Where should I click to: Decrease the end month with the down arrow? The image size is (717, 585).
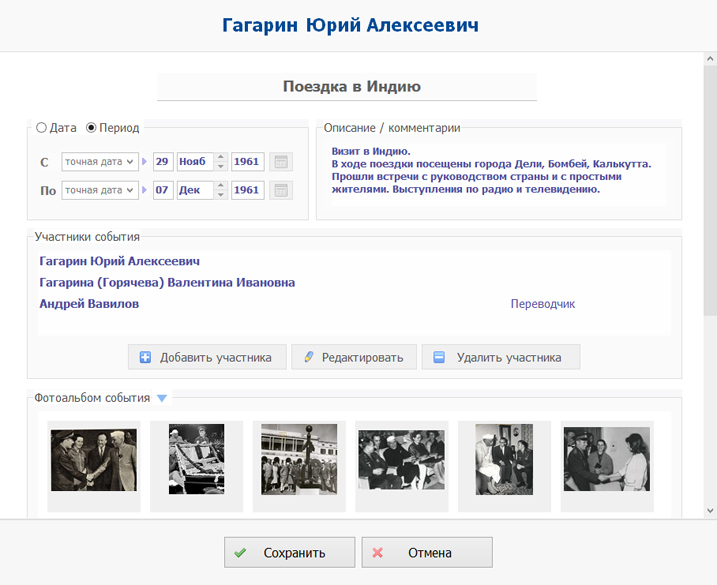(221, 195)
